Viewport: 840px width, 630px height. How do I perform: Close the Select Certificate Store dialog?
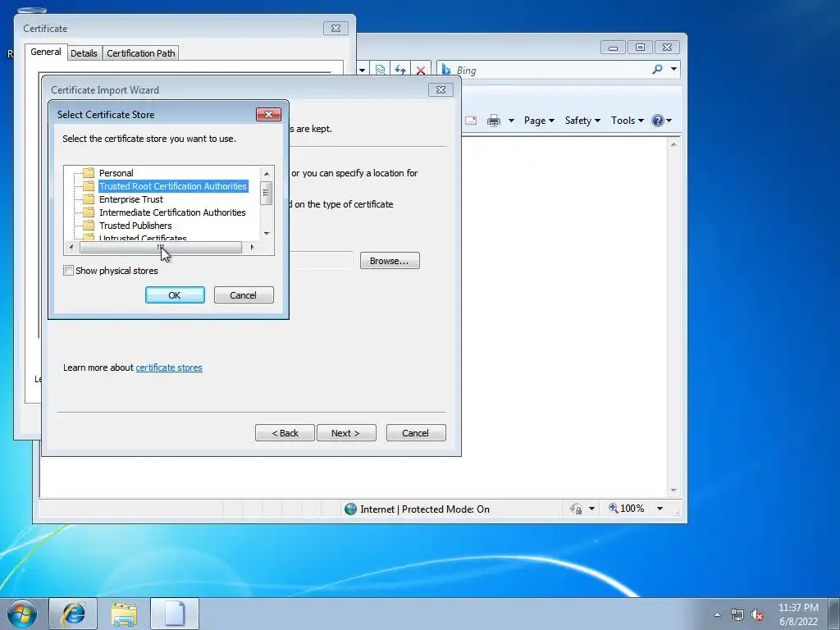[268, 114]
